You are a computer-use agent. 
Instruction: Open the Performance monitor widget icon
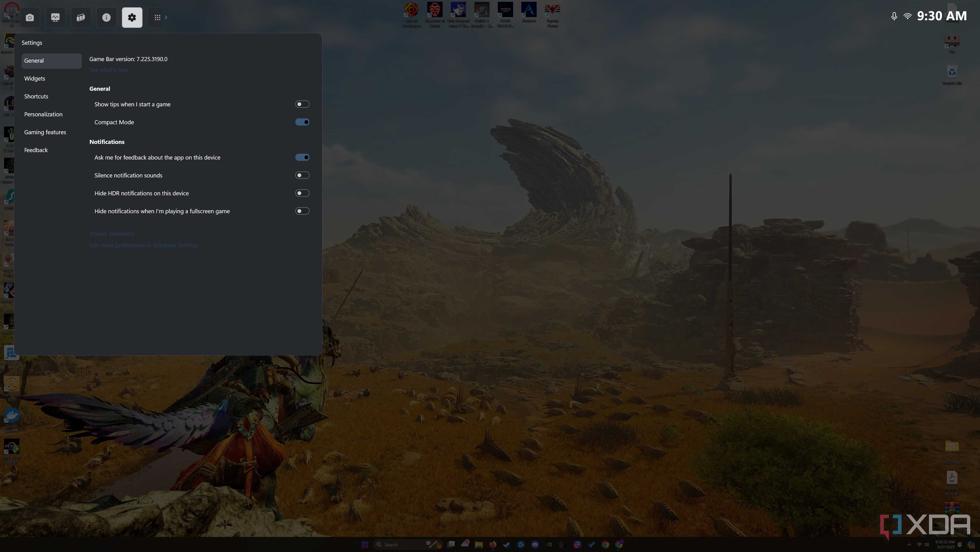[55, 17]
